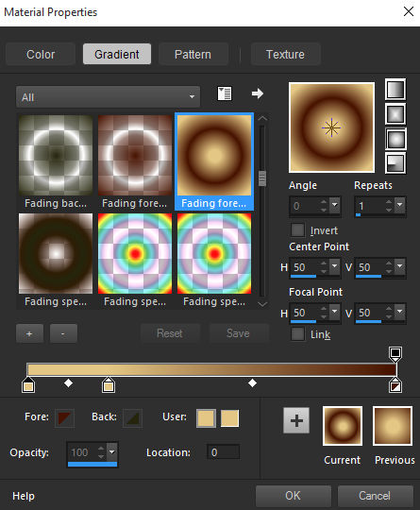420x510 pixels.
Task: Add to palette with large plus icon
Action: click(x=296, y=420)
